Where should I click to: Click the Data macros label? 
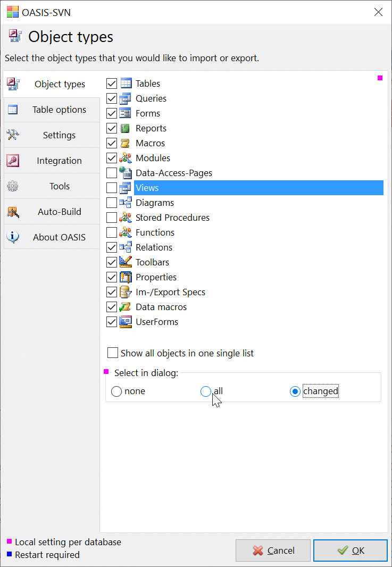click(161, 307)
